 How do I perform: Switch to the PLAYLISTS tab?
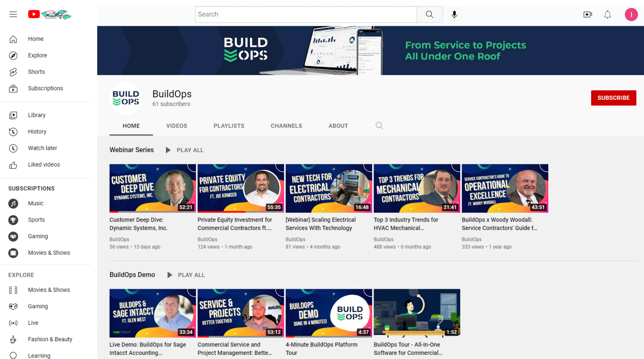[229, 126]
